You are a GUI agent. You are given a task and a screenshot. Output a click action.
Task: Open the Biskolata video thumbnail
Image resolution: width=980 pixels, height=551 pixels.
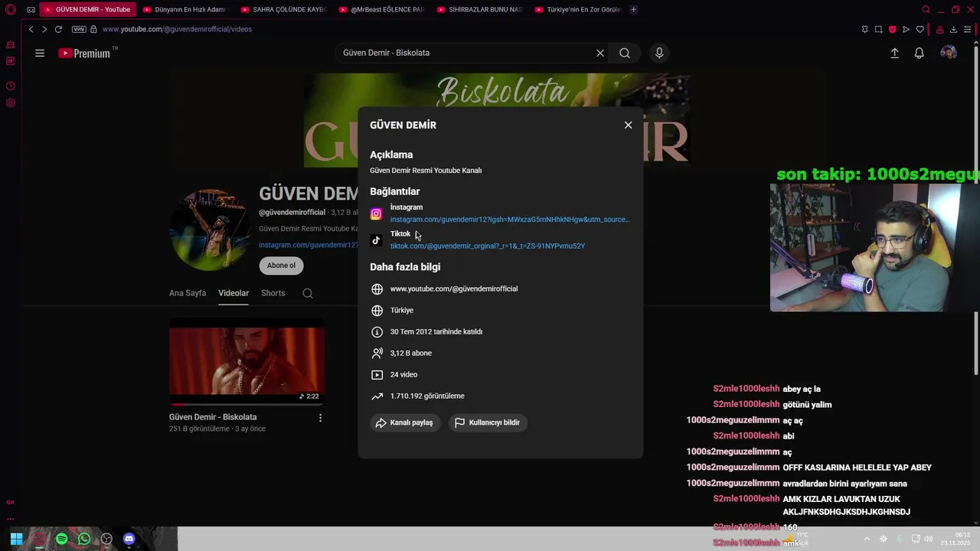(247, 361)
